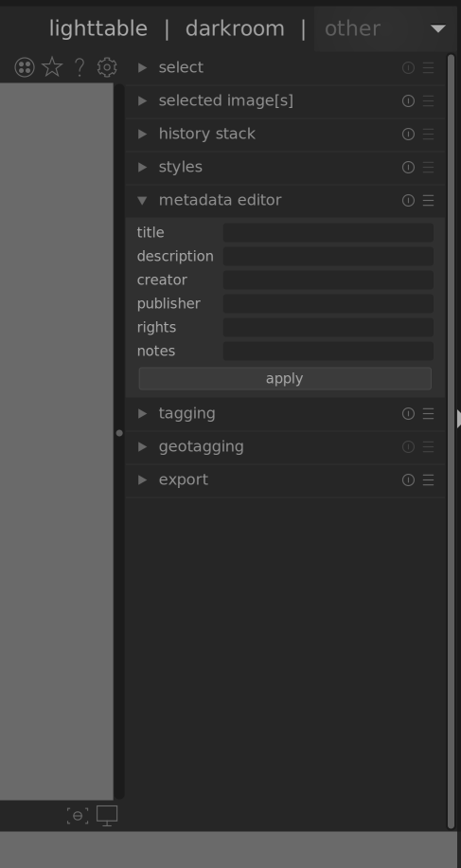Toggle focus peaking bracket icon
Viewport: 461px width, 868px height.
78,816
